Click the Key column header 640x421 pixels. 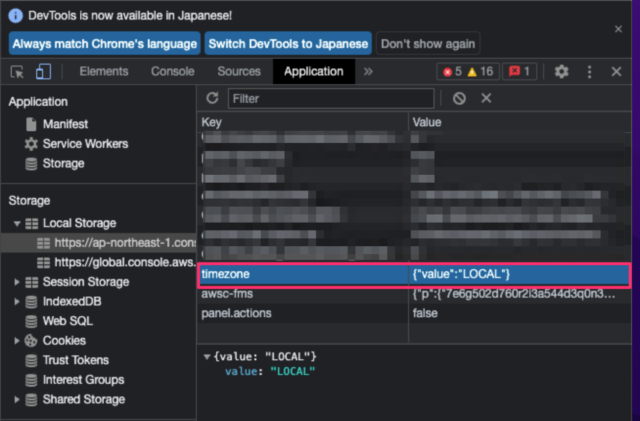(302, 122)
